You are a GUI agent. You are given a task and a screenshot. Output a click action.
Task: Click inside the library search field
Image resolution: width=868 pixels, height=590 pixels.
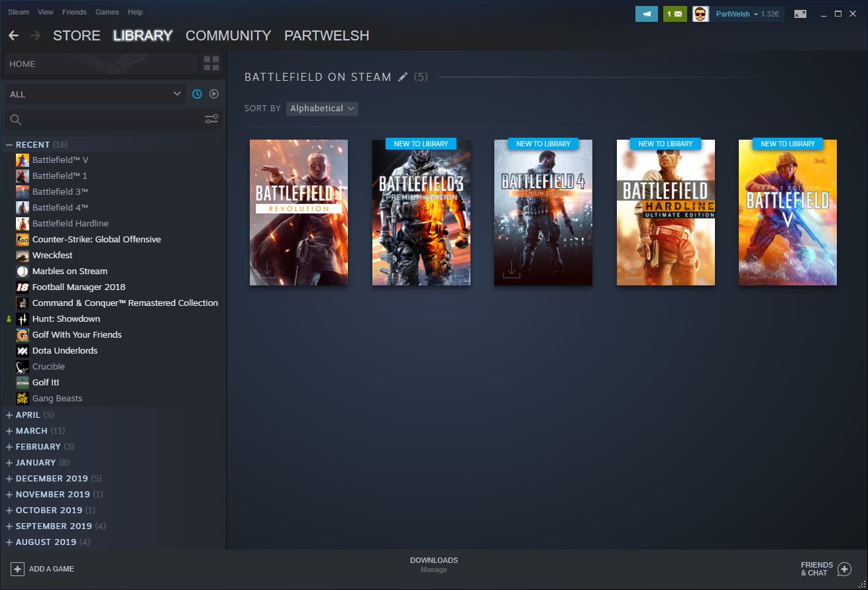[113, 119]
